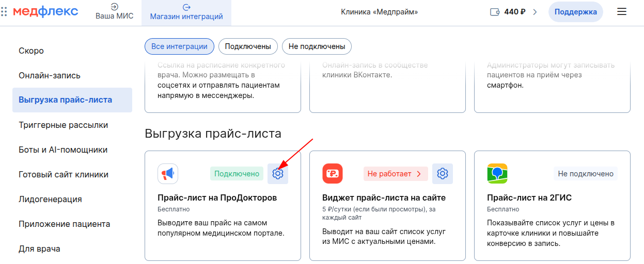Filter by 'Подключены' integrations
Image resolution: width=644 pixels, height=264 pixels.
point(248,46)
